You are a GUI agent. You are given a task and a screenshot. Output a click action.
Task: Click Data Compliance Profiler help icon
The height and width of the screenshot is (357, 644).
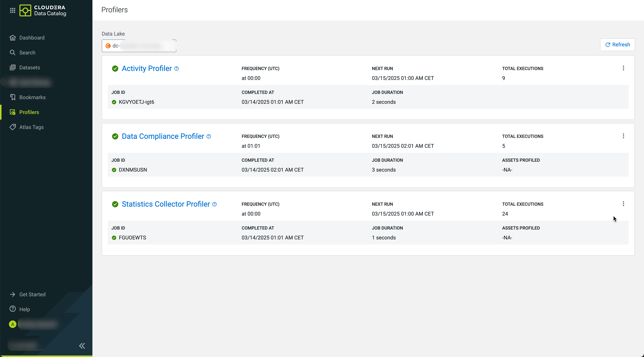(x=209, y=137)
